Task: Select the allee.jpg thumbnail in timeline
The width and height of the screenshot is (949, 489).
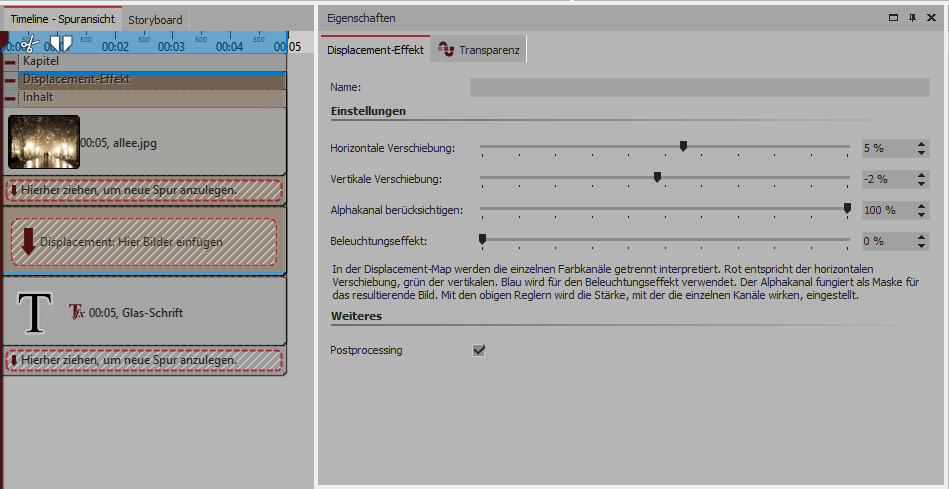Action: point(44,141)
